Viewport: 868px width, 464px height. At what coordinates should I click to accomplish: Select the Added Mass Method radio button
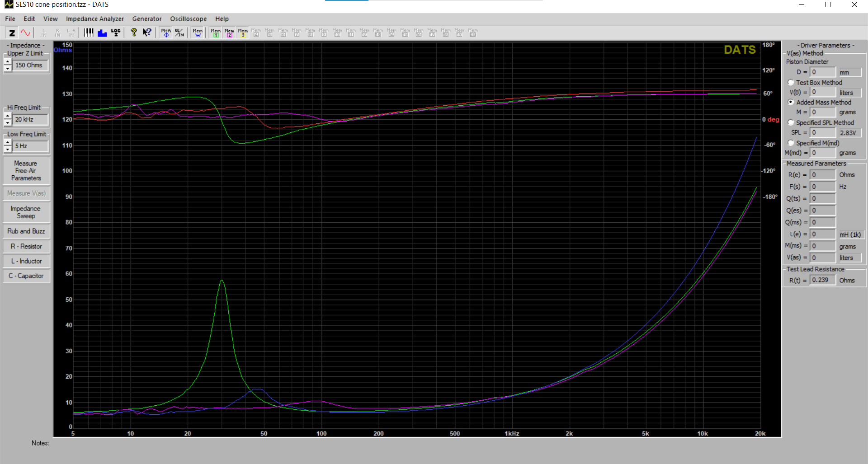(x=791, y=102)
